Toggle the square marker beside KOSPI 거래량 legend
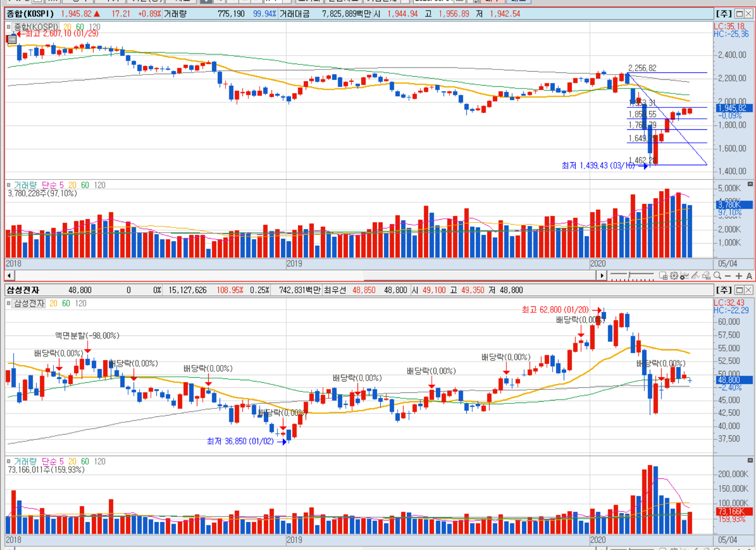 [x=8, y=185]
